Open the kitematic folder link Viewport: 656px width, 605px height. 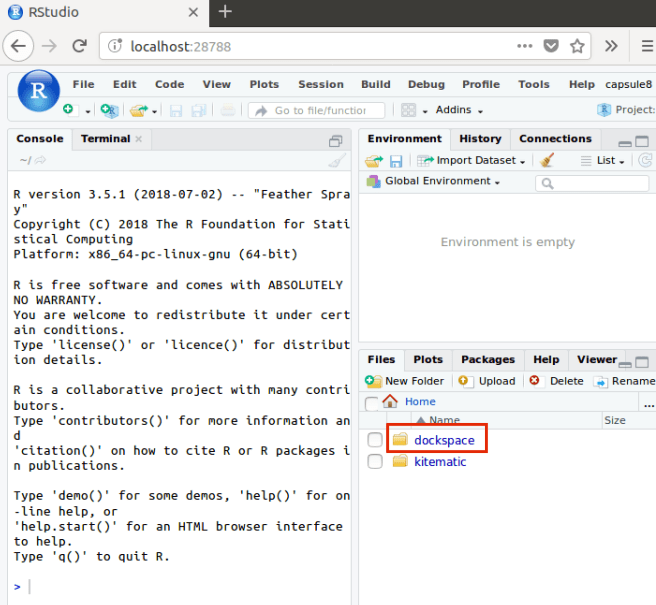(x=440, y=462)
